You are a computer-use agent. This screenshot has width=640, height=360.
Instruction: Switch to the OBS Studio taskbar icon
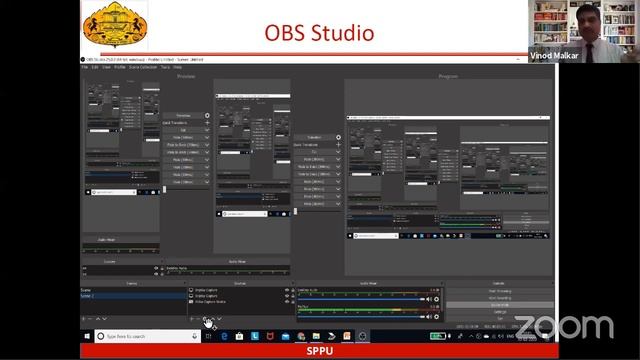[362, 336]
